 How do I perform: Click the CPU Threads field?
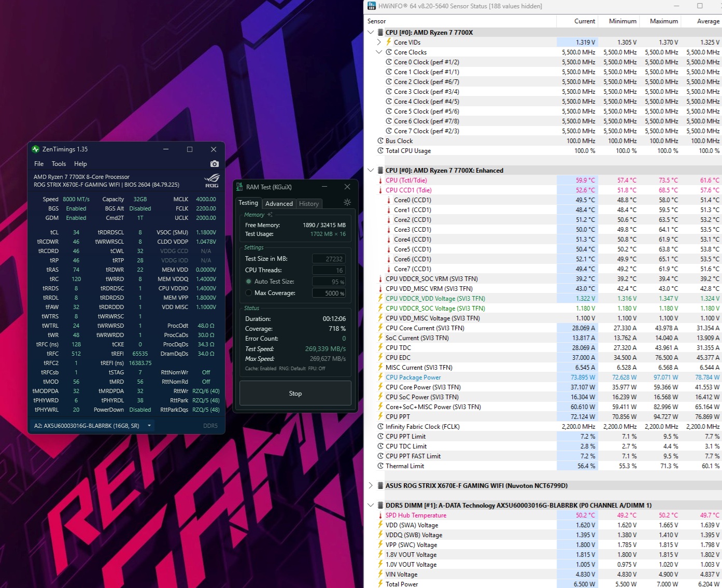pyautogui.click(x=329, y=270)
